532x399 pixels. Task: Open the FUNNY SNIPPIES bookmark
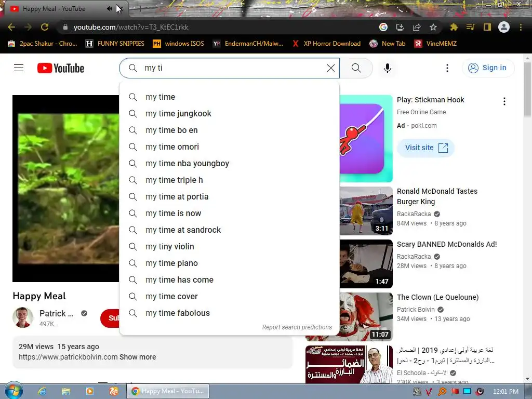(115, 44)
